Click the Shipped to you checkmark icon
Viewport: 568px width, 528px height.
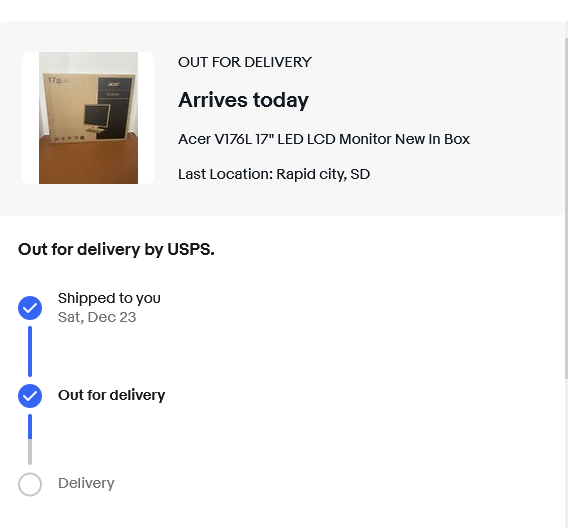(x=30, y=308)
